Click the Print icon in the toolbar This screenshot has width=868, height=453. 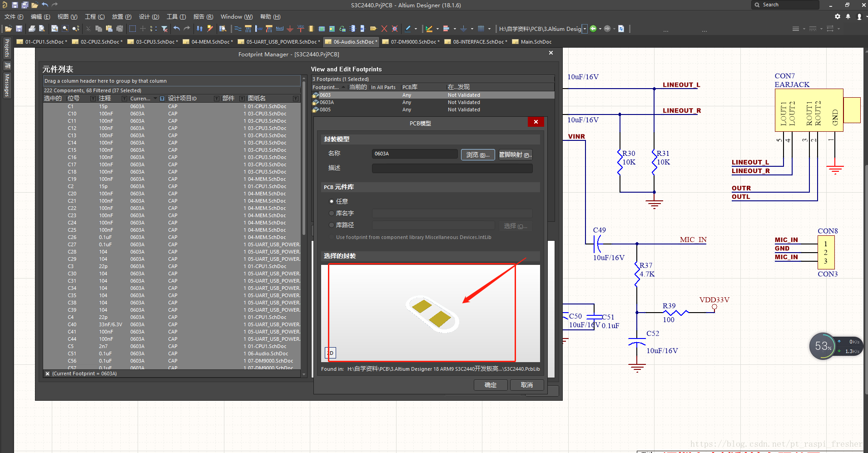click(32, 29)
